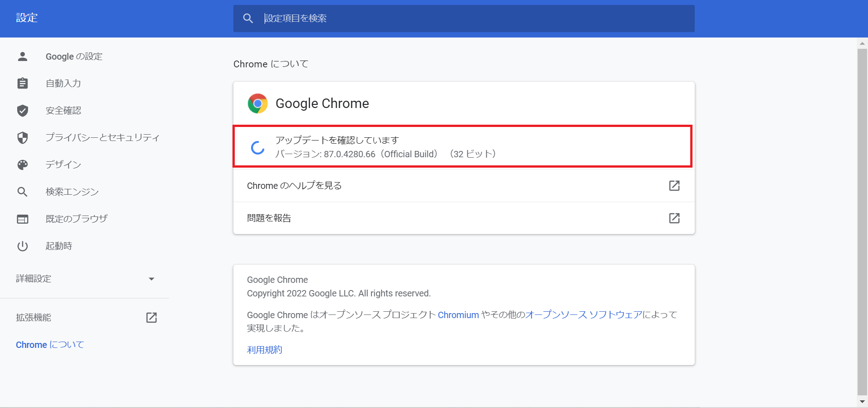Click the Copyright 2022 Google LLC text

point(339,293)
